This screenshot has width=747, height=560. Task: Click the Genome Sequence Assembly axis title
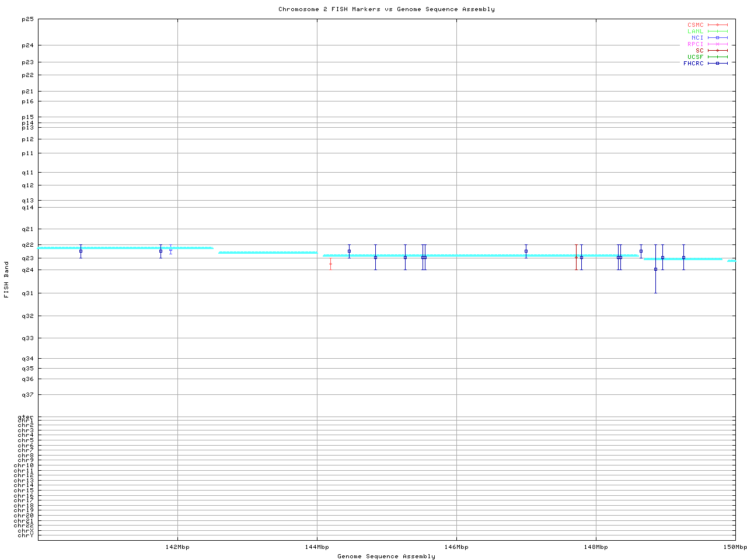click(x=386, y=556)
